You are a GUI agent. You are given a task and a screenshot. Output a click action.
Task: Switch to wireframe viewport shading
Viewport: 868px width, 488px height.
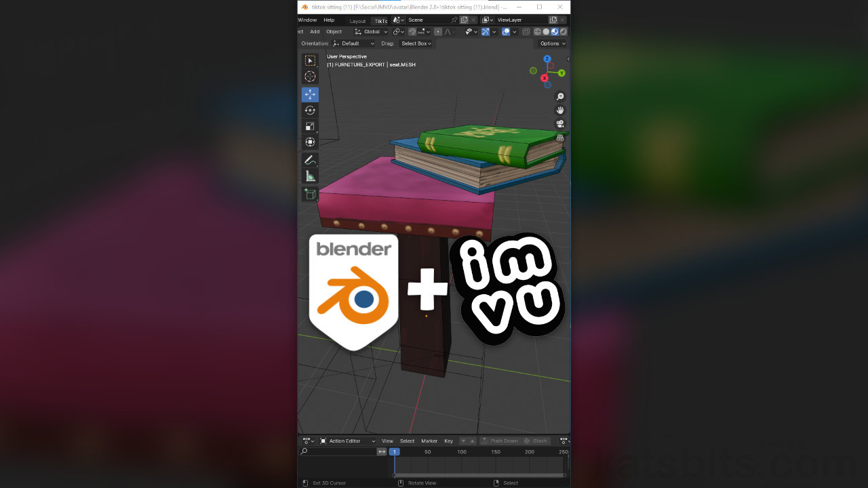point(538,32)
